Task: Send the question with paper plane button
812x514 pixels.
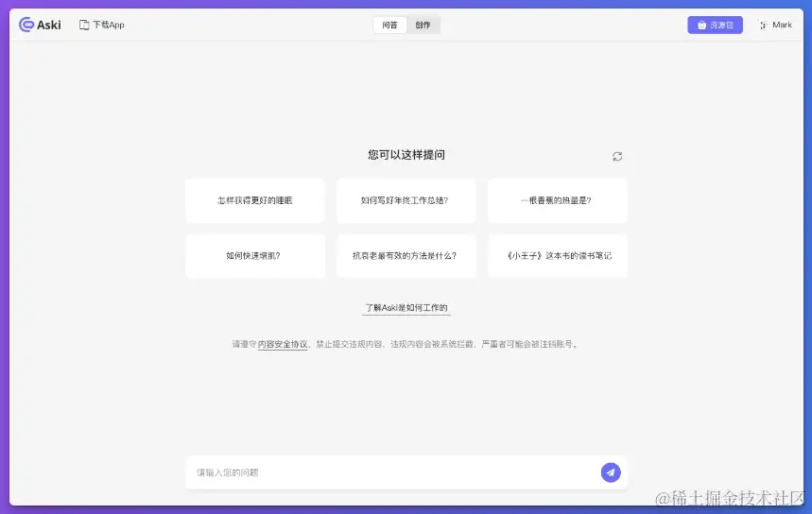Action: [x=611, y=472]
